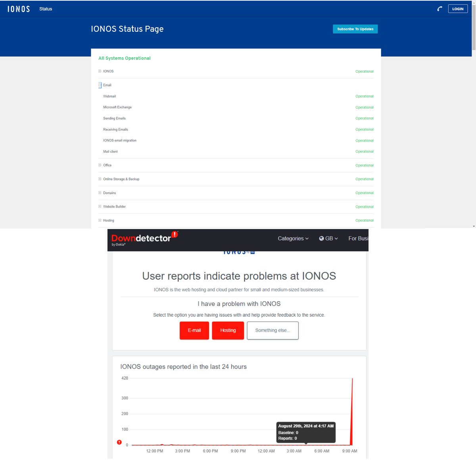Click Operational status beside Domains
Image resolution: width=476 pixels, height=461 pixels.
364,193
